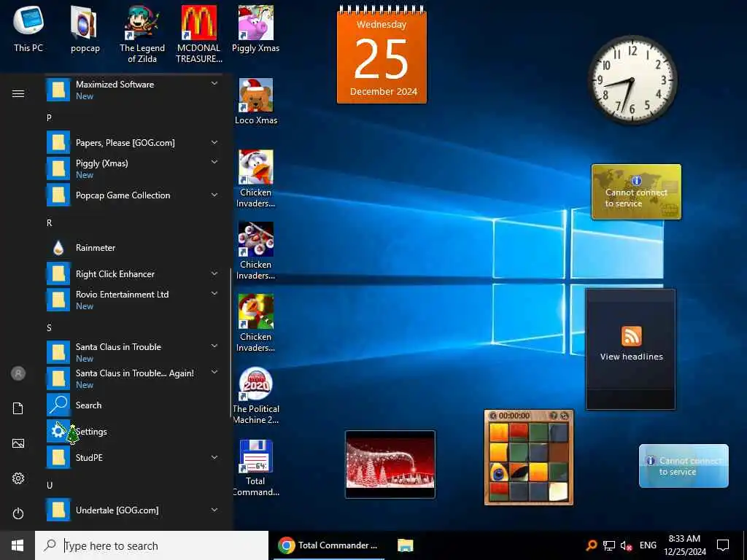Image resolution: width=747 pixels, height=560 pixels.
Task: Launch The Legend of Zilda shortcut
Action: tap(142, 34)
